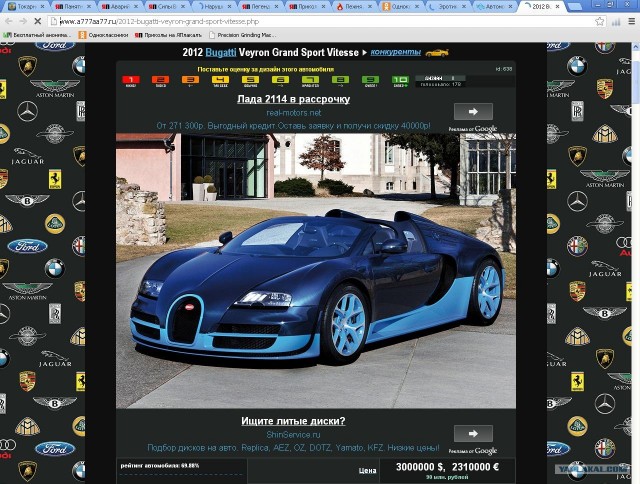
Task: Click the arrow button of the Lada ad
Action: (x=473, y=111)
